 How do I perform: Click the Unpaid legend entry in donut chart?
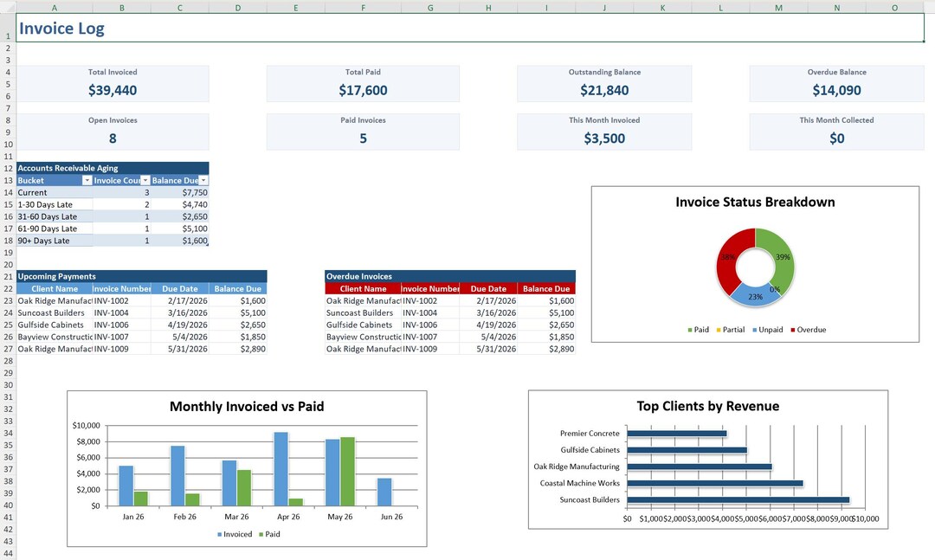(x=767, y=330)
